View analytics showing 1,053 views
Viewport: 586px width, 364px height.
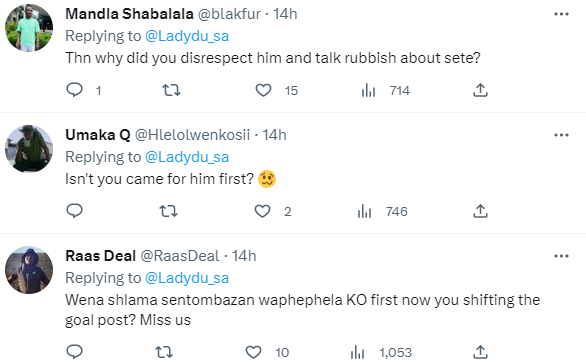point(381,352)
